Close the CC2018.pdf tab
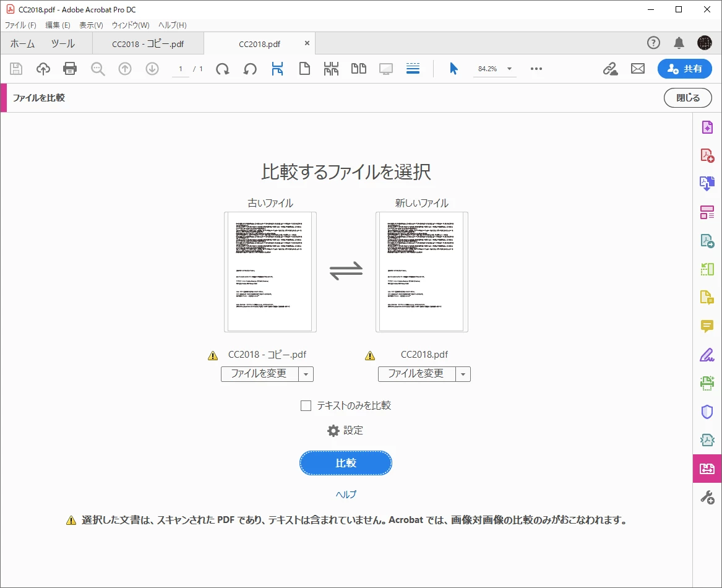This screenshot has width=722, height=588. [307, 43]
